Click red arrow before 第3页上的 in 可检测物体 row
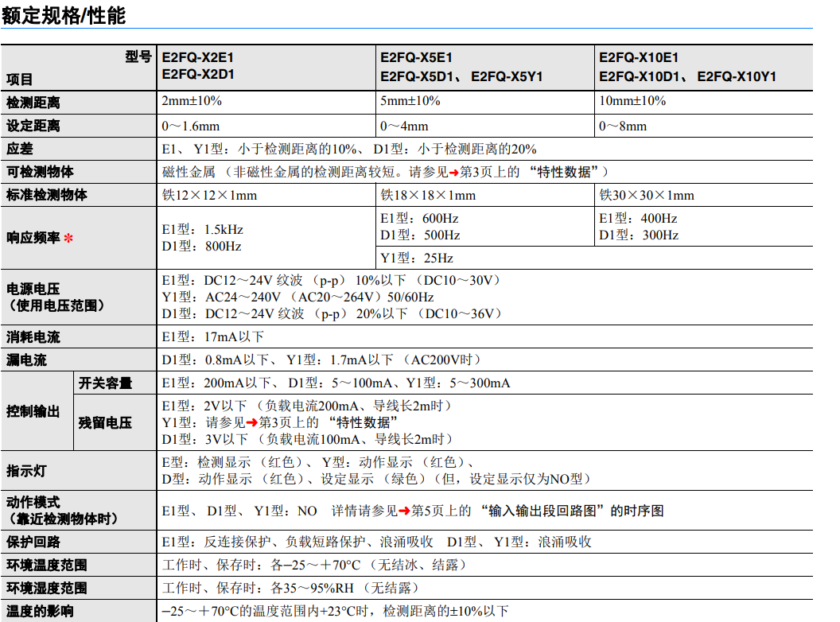This screenshot has height=622, width=840. pyautogui.click(x=453, y=173)
